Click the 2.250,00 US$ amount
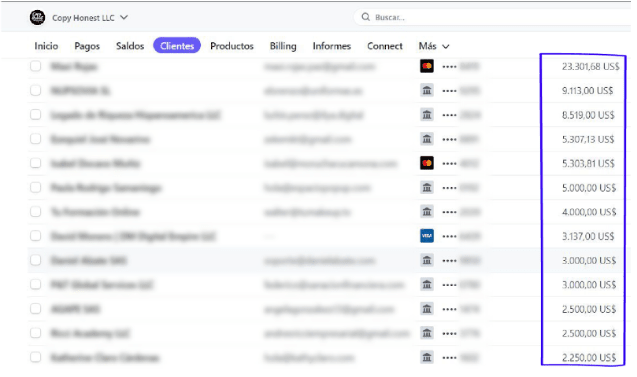This screenshot has height=377, width=637. coord(589,358)
